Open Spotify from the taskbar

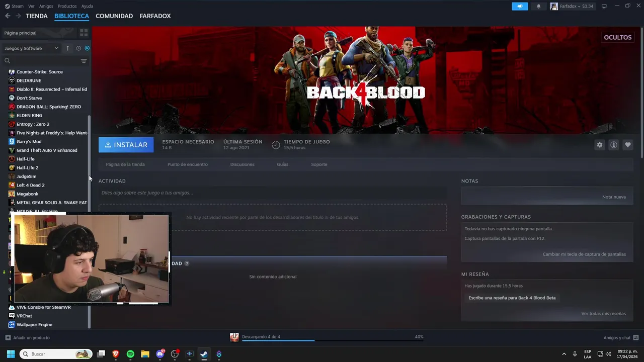(x=130, y=354)
